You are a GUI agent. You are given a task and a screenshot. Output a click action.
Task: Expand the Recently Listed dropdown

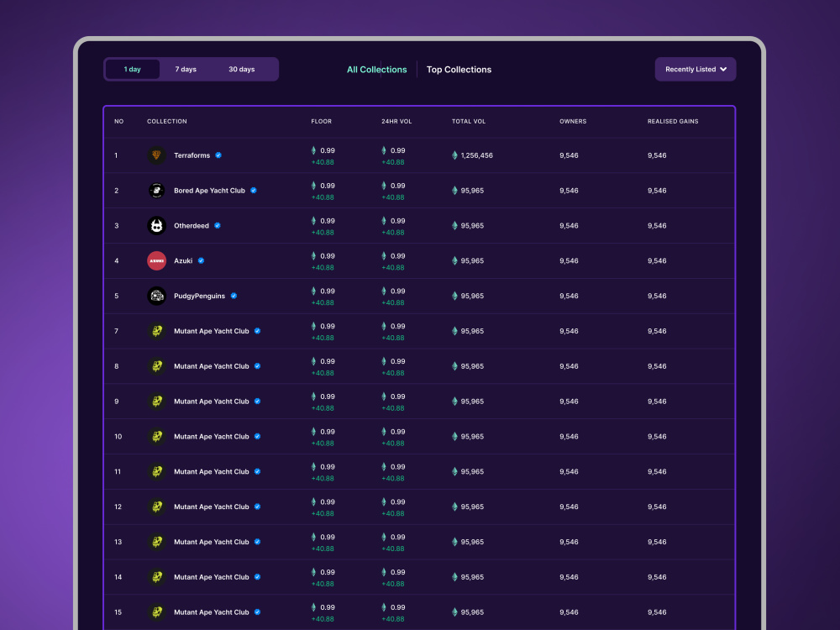click(x=696, y=69)
